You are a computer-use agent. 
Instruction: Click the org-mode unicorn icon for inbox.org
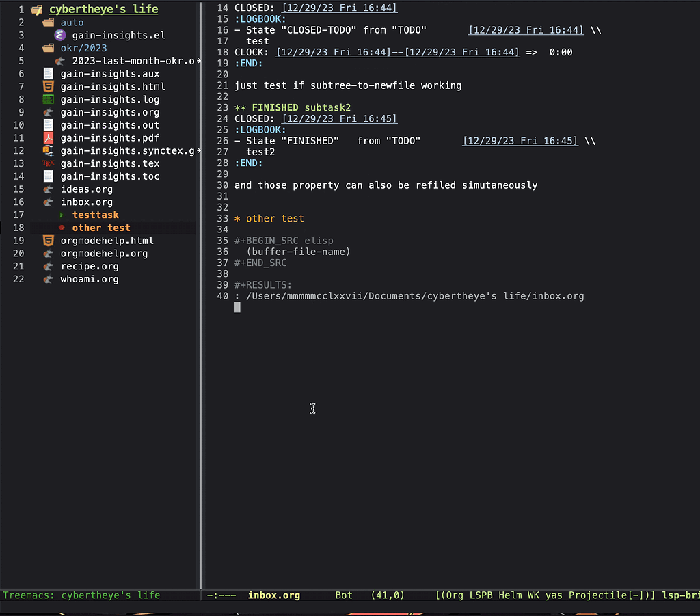48,202
